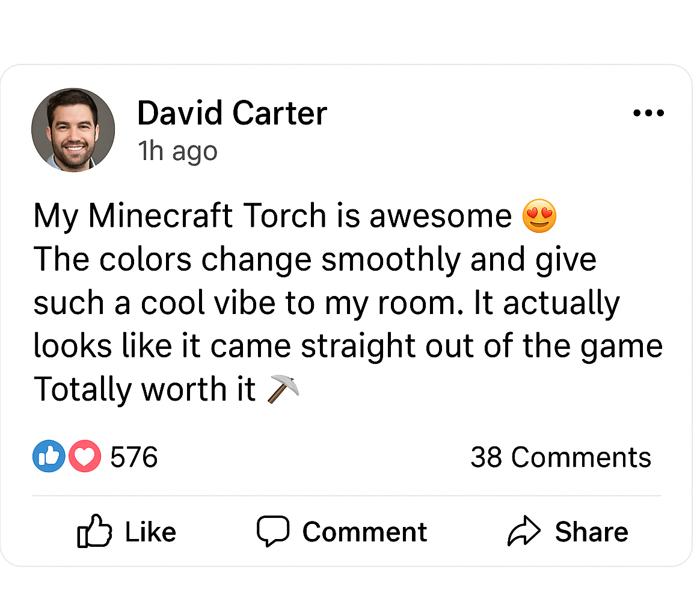Click the "Totally worth it" text
Image resolution: width=700 pixels, height=616 pixels.
pos(144,390)
